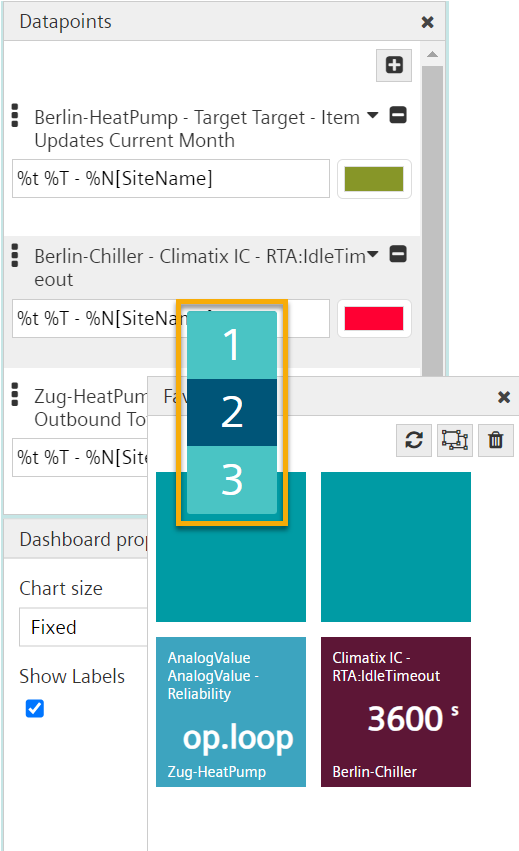Toggle the Show Labels checkbox
The height and width of the screenshot is (851, 519).
click(x=35, y=708)
